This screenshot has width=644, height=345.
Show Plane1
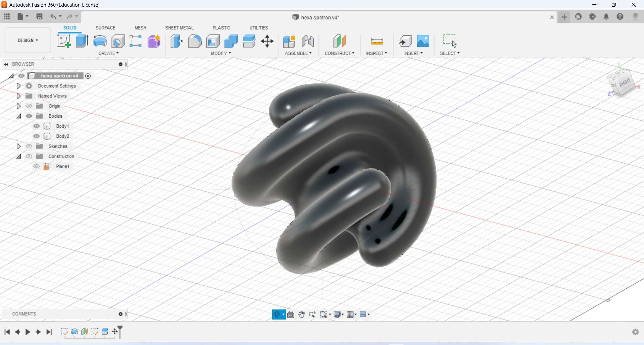tap(37, 166)
